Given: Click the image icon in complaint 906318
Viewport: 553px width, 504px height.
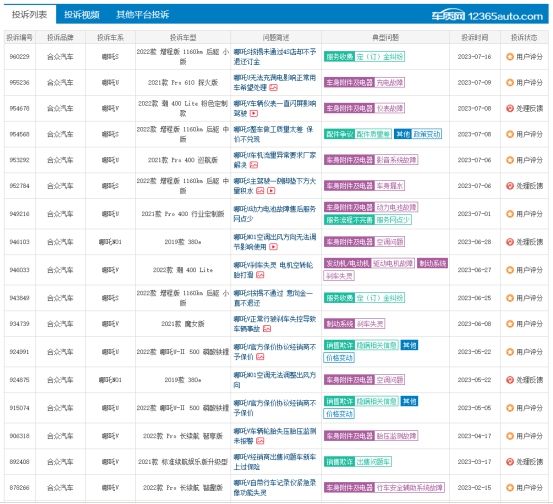Looking at the screenshot, I should (x=260, y=441).
